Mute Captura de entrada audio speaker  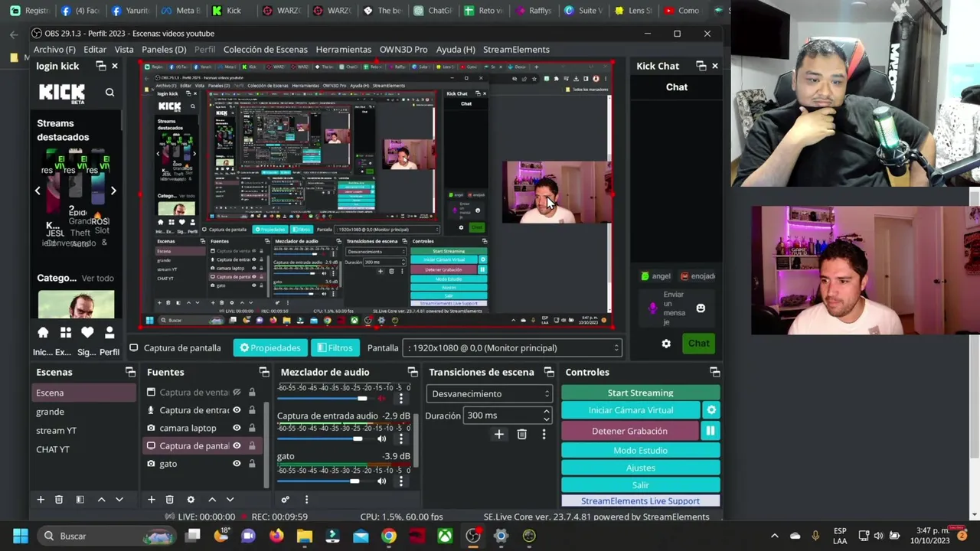(381, 439)
